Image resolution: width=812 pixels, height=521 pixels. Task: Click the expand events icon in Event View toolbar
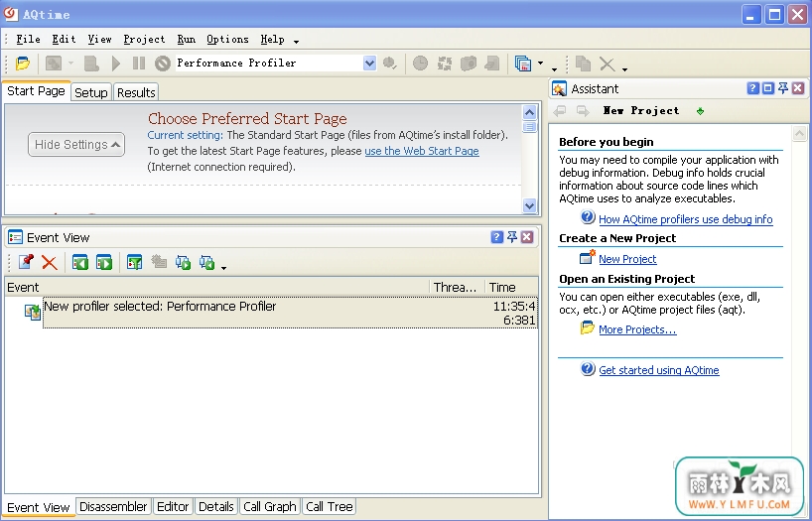click(183, 262)
